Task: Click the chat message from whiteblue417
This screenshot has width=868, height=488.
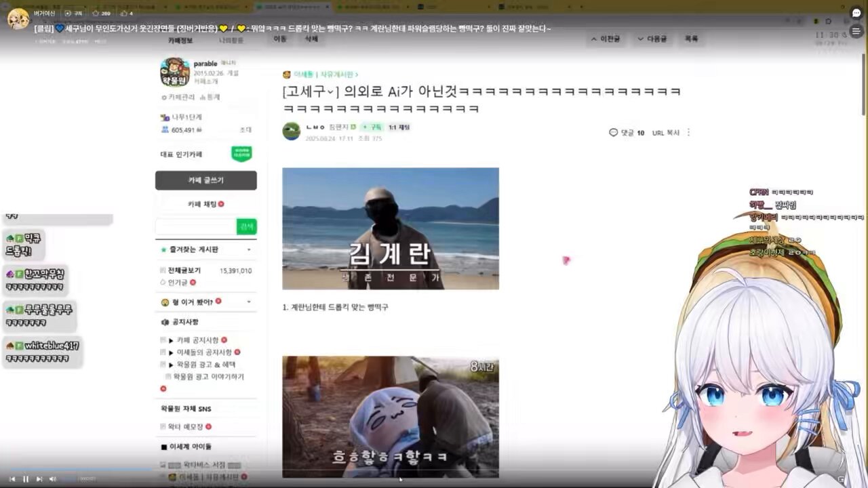Action: tap(43, 352)
